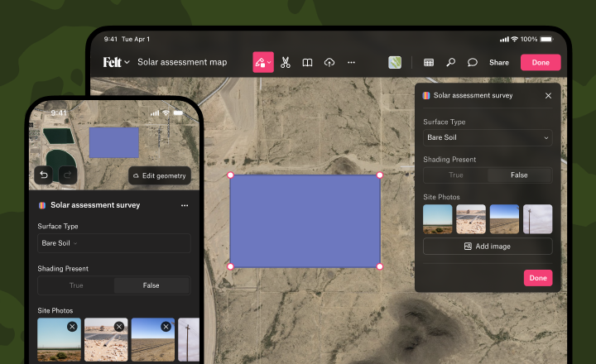The image size is (596, 364).
Task: Open second site photo thumbnail on tablet
Action: [471, 219]
